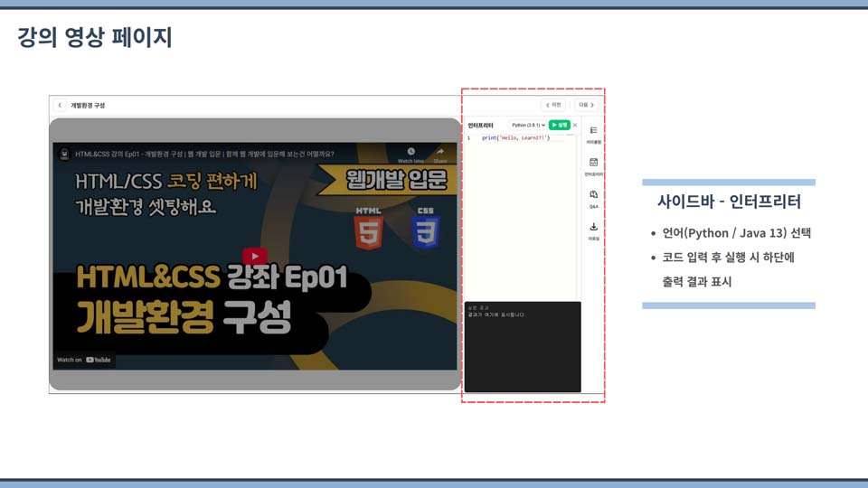This screenshot has width=868, height=488.
Task: Open the interpreter (인터프리터) sidebar icon
Action: (593, 165)
